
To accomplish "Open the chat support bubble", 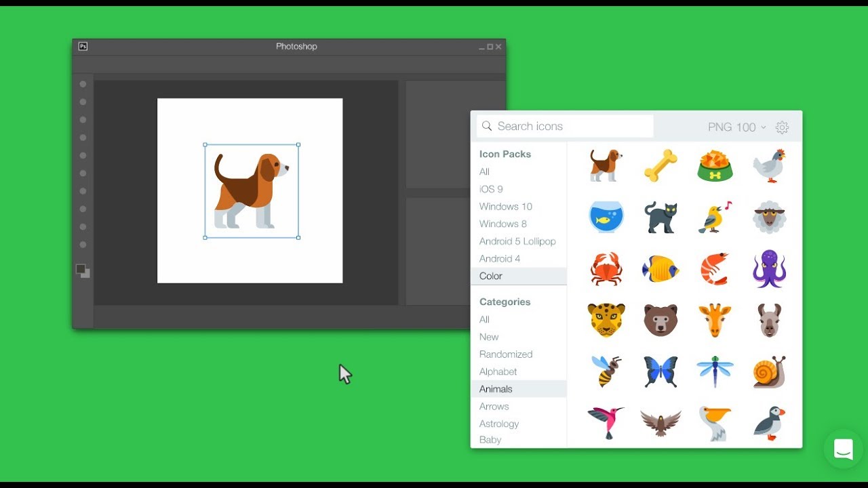I will 843,449.
